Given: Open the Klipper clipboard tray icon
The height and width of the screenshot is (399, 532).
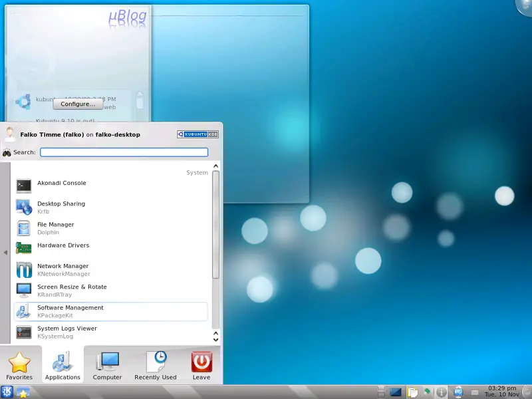Looking at the screenshot, I should coord(412,392).
